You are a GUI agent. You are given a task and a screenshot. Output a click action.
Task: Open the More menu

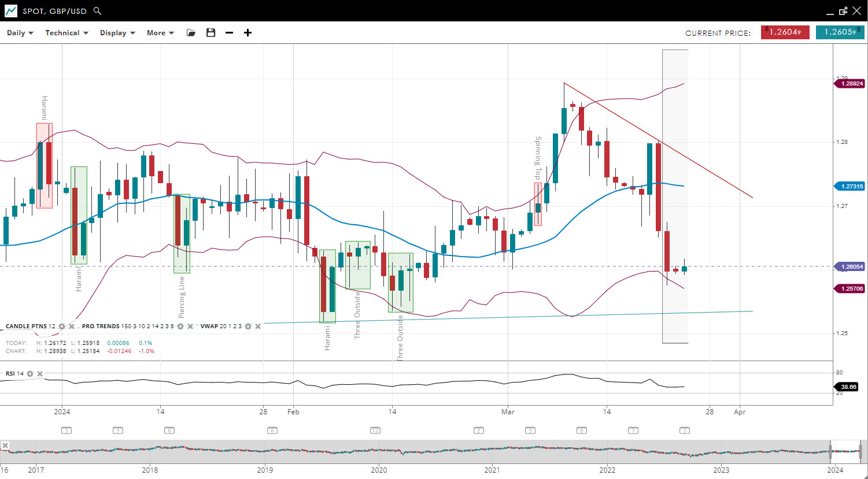click(x=160, y=33)
